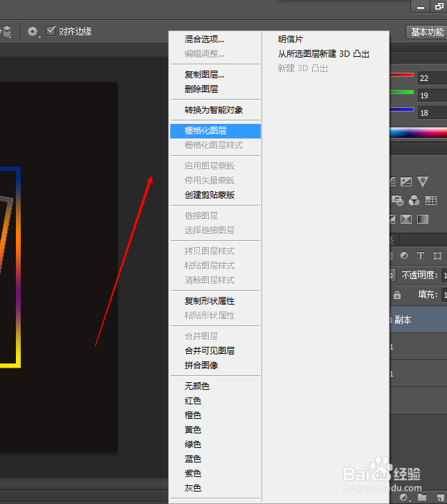Click the 填充 fill value field
This screenshot has width=447, height=504.
coord(444,295)
